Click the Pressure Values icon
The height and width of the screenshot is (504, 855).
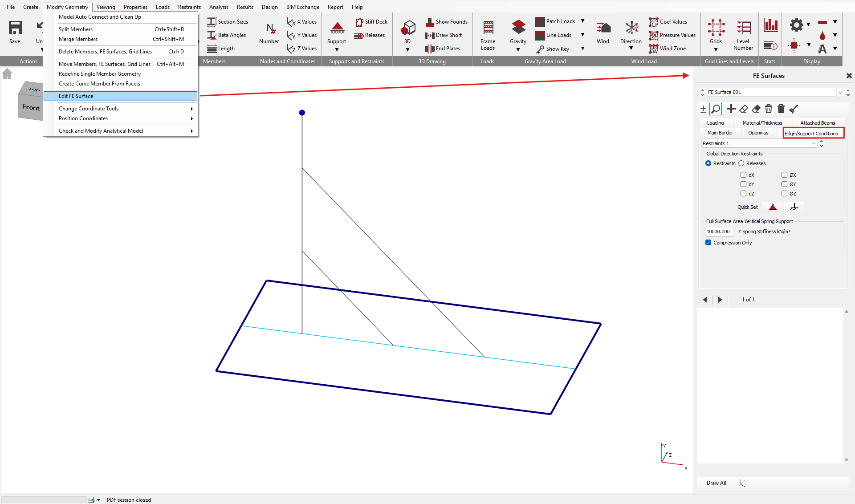672,35
